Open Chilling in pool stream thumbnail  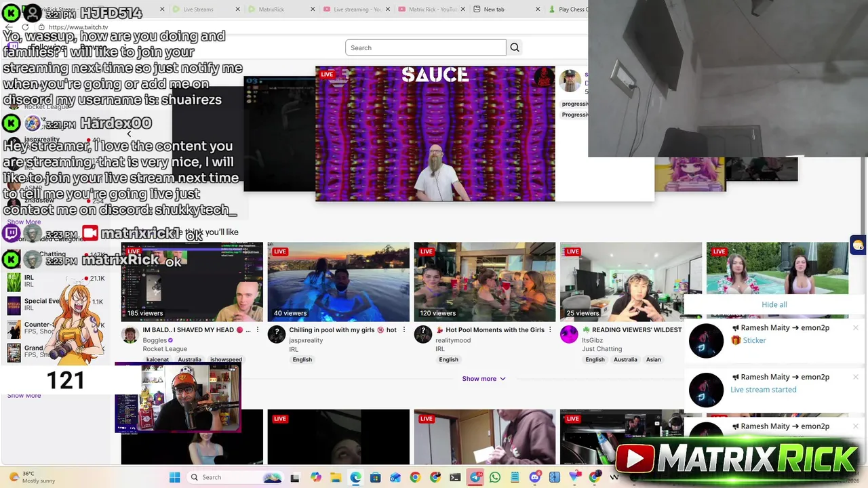point(338,282)
